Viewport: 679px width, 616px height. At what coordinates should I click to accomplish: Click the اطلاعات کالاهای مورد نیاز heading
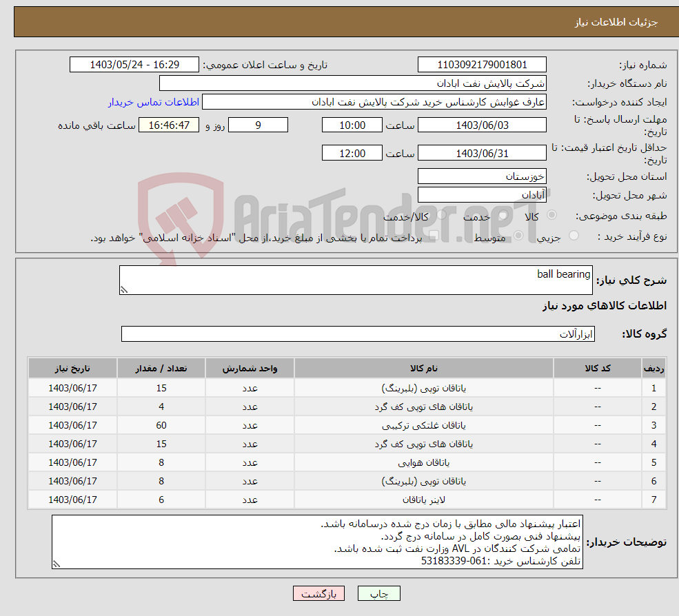605,306
